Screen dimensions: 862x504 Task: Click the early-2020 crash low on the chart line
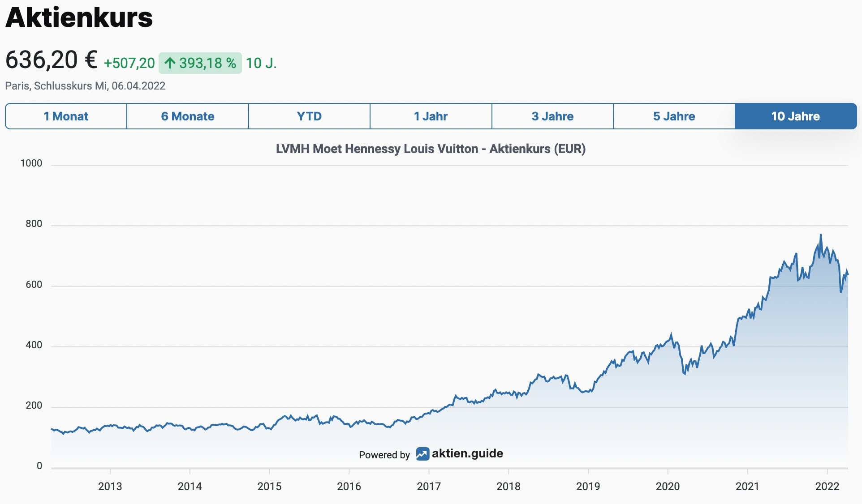coord(685,373)
